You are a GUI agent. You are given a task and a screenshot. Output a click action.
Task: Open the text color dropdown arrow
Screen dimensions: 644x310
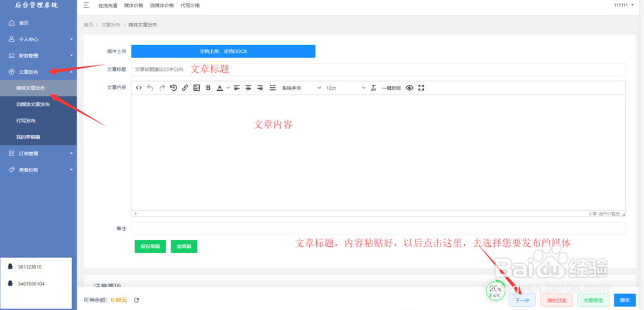click(229, 87)
